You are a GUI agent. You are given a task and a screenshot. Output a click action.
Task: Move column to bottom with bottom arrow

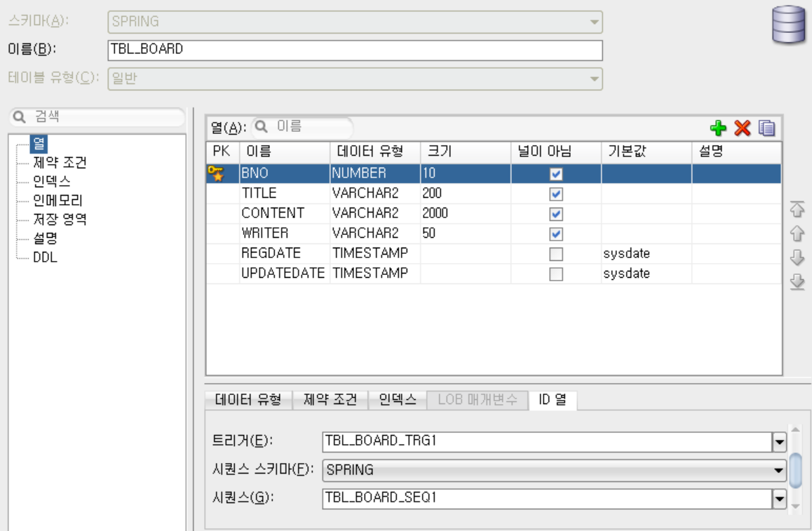click(797, 282)
